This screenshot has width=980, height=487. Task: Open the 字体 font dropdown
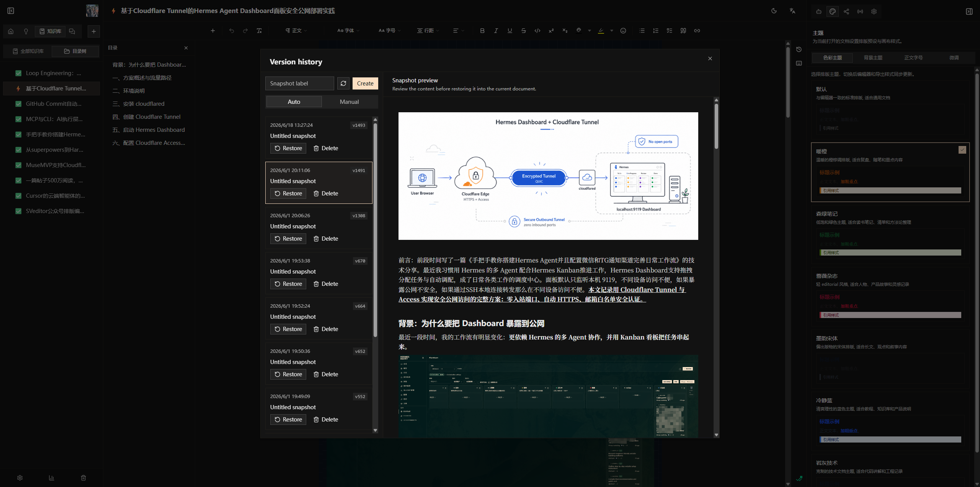point(348,31)
